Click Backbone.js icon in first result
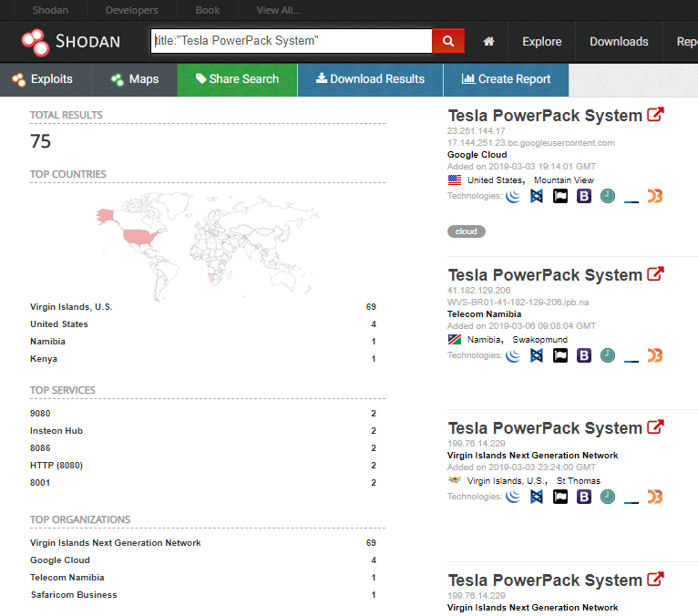The image size is (698, 616). (x=537, y=196)
